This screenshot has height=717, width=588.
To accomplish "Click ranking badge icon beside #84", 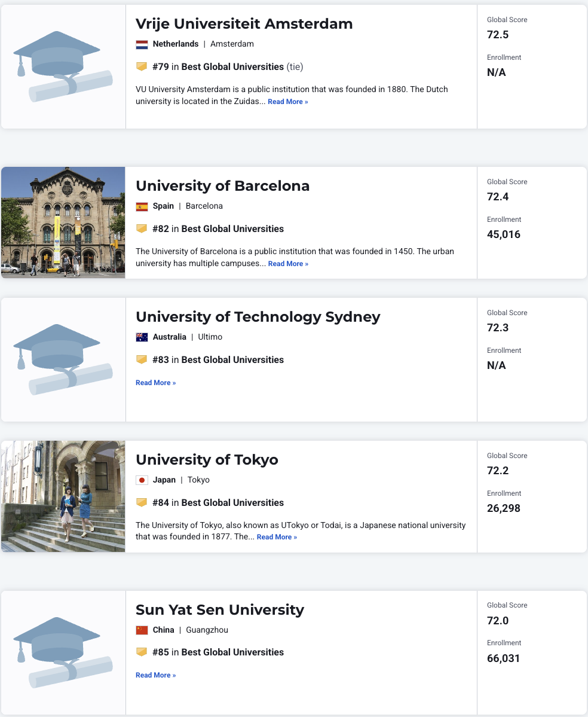I will (142, 502).
